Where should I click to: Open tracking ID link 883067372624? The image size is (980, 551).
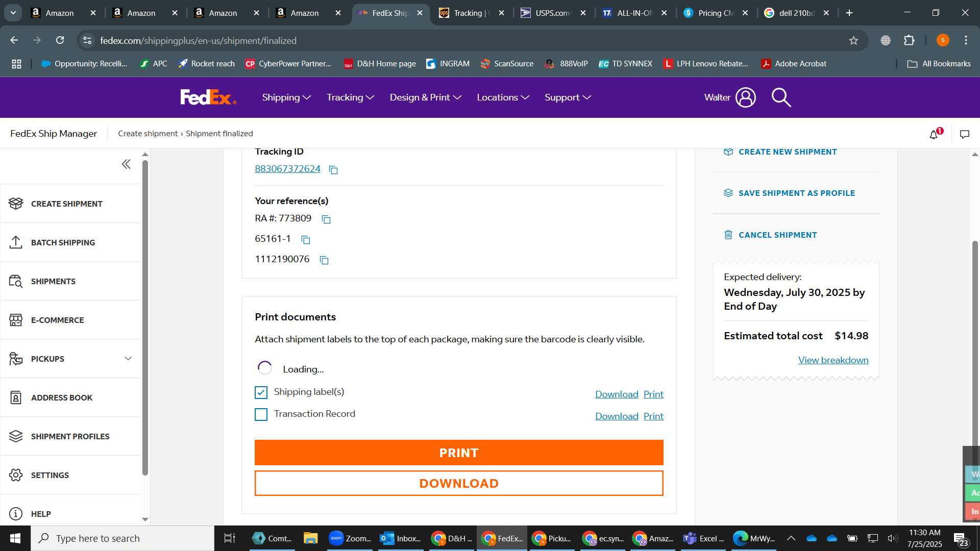pos(287,169)
